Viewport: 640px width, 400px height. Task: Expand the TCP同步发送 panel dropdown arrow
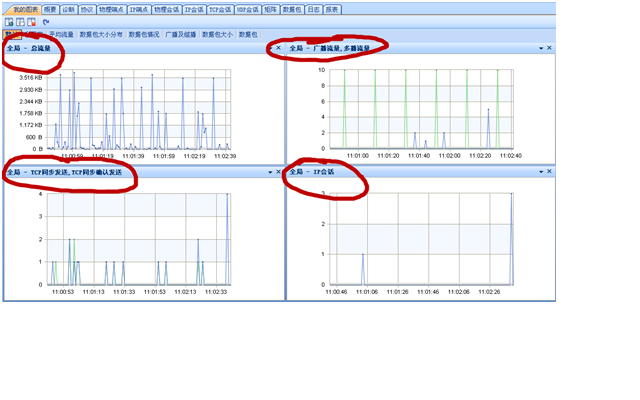(x=270, y=172)
